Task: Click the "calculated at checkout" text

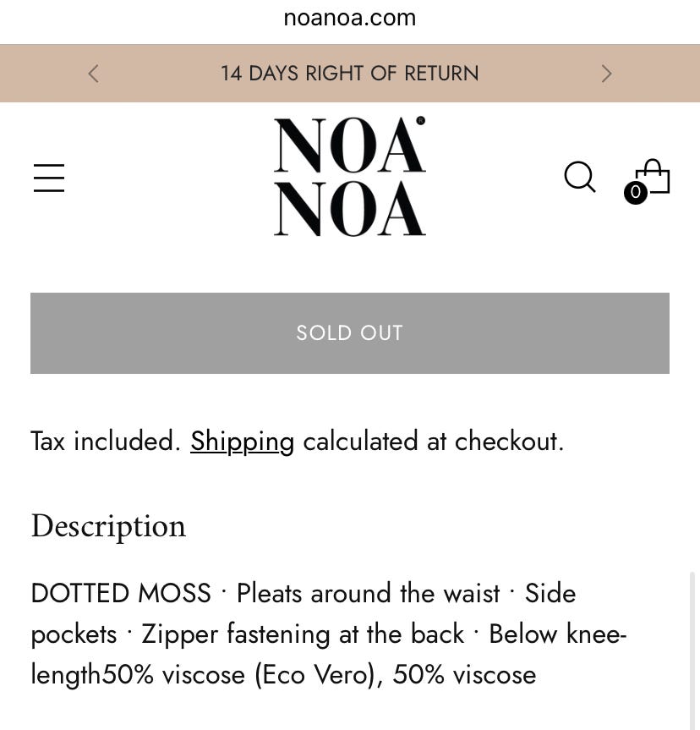Action: click(433, 442)
